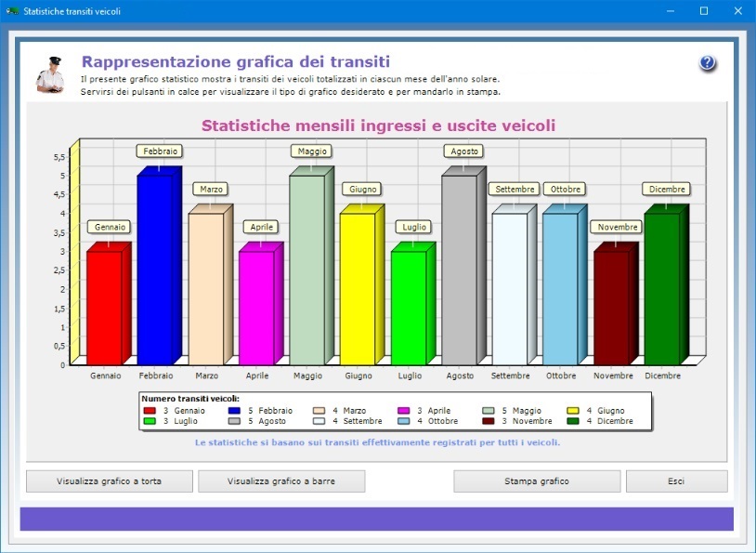Click the white Settembre legend swatch

319,421
